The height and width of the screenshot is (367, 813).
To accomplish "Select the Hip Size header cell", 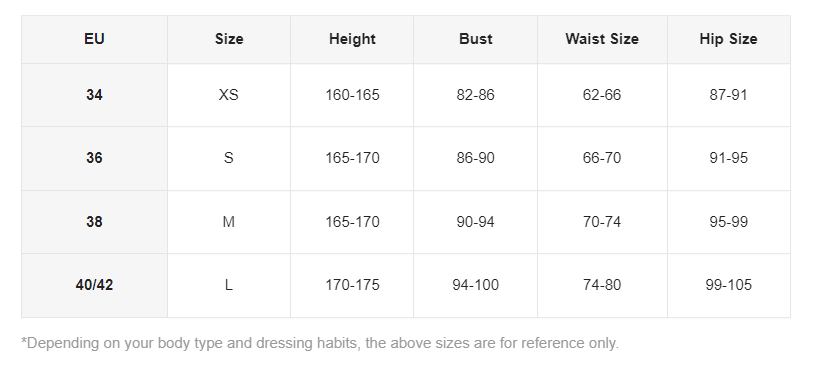I will click(x=728, y=39).
